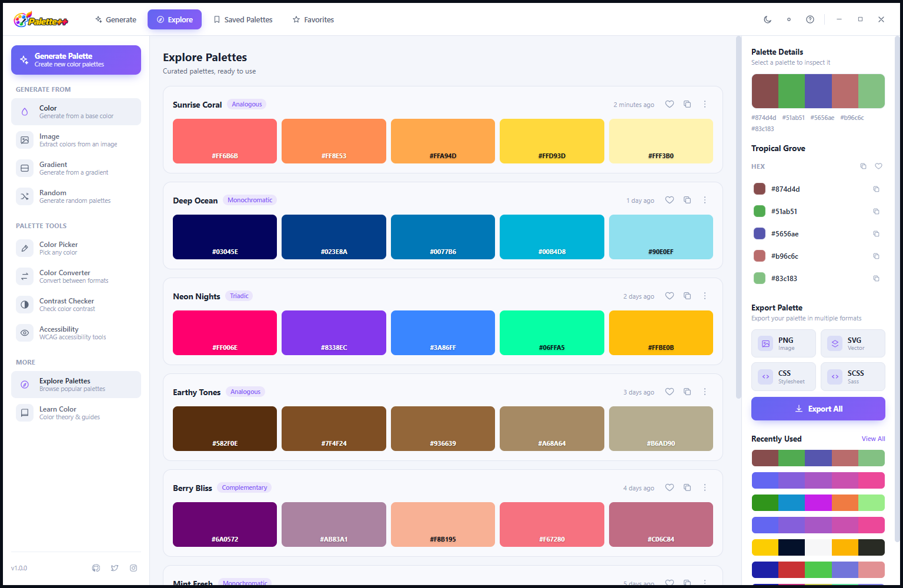Open the Twitter link in footer

pyautogui.click(x=115, y=568)
